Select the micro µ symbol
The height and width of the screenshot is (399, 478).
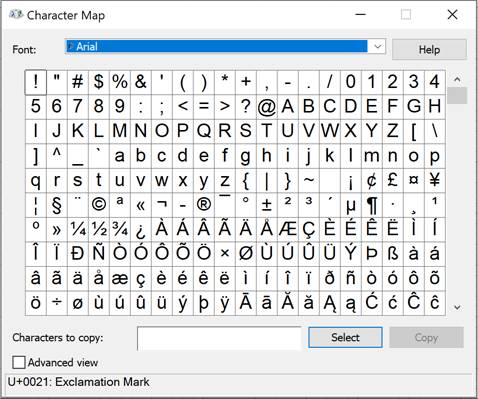pyautogui.click(x=351, y=205)
